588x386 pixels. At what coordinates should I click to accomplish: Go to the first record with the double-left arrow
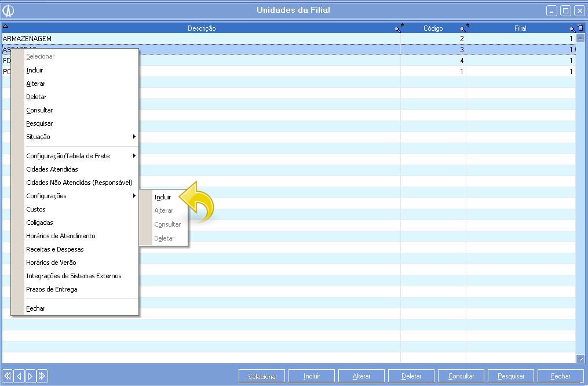pyautogui.click(x=8, y=376)
